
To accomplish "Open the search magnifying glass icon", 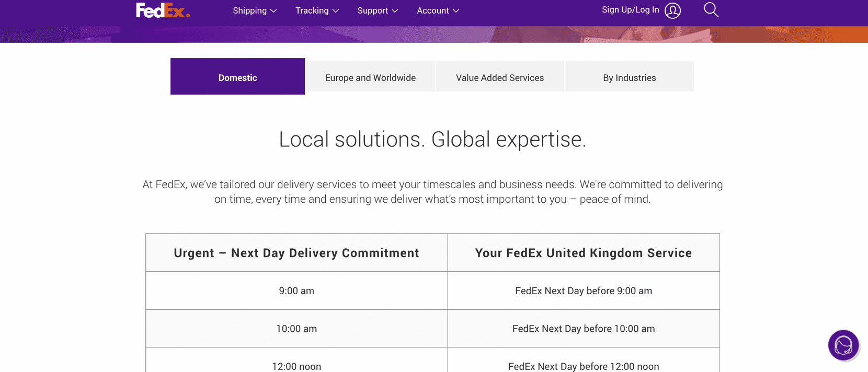I will pos(711,10).
